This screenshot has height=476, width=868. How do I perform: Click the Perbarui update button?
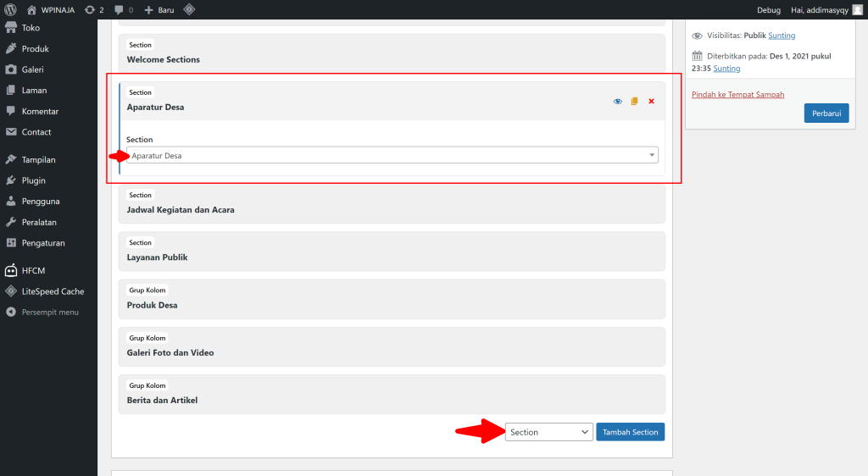pos(826,113)
